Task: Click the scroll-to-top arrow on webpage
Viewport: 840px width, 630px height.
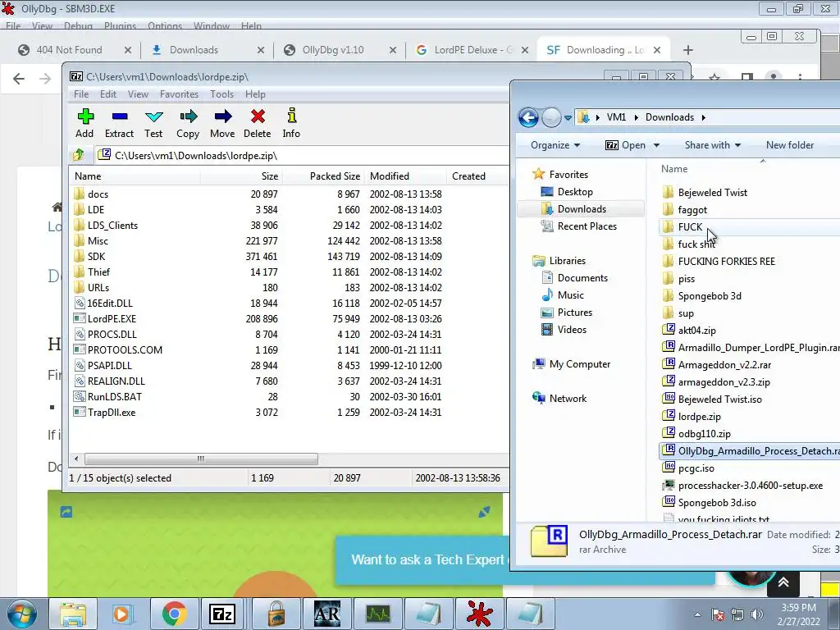Action: 783,582
